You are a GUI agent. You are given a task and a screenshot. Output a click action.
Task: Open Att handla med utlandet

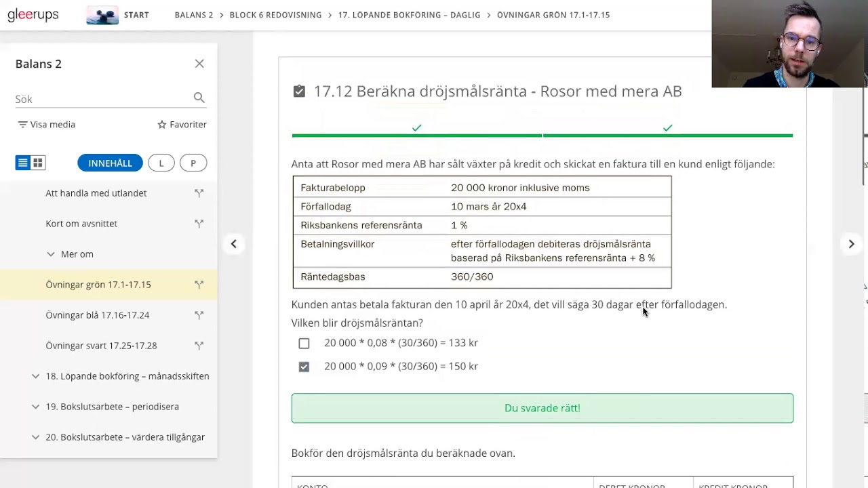(x=96, y=193)
